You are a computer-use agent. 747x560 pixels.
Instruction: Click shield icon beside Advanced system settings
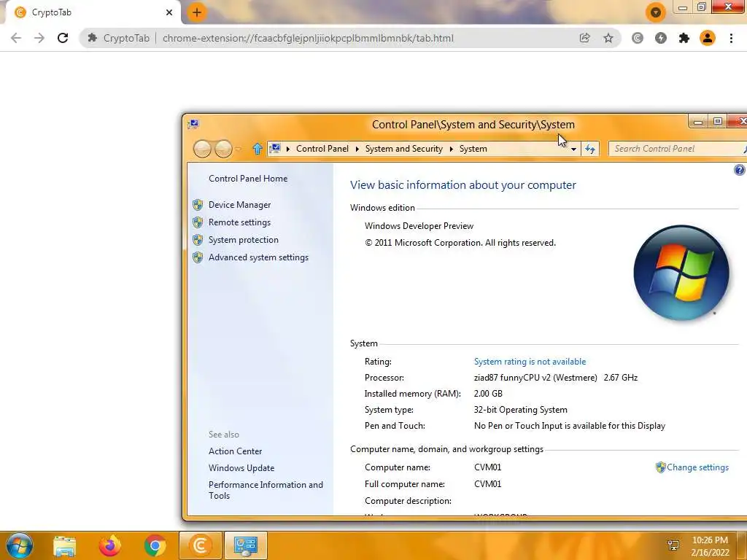(x=198, y=257)
